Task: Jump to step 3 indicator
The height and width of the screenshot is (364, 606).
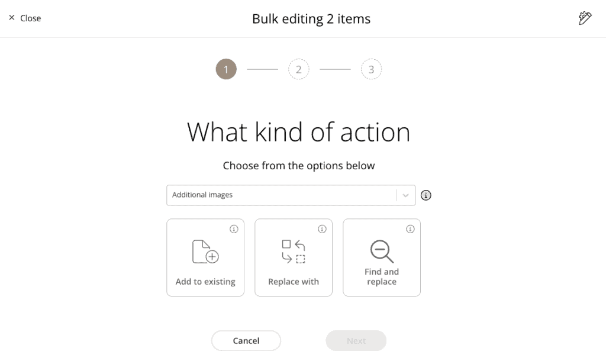Action: coord(372,69)
